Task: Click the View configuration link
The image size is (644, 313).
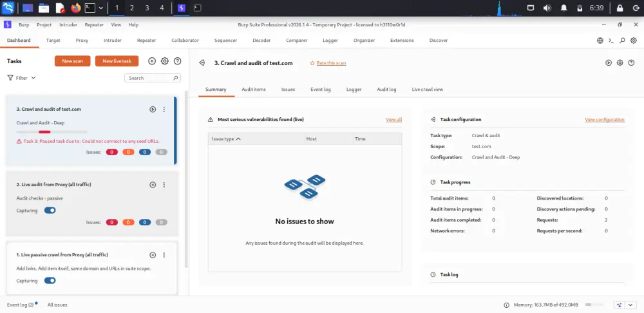Action: click(x=605, y=120)
